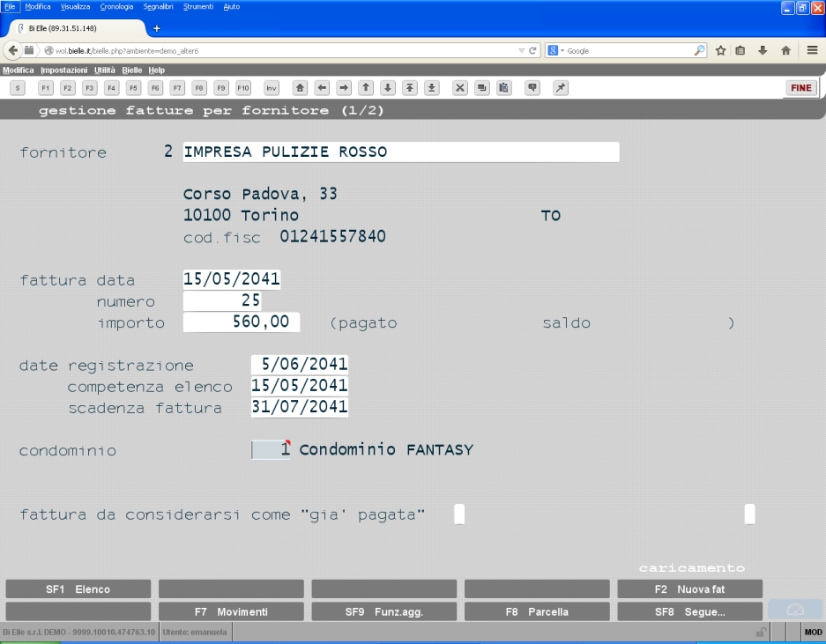This screenshot has height=644, width=826.
Task: Click the paste clipboard toolbar icon
Action: 503,88
